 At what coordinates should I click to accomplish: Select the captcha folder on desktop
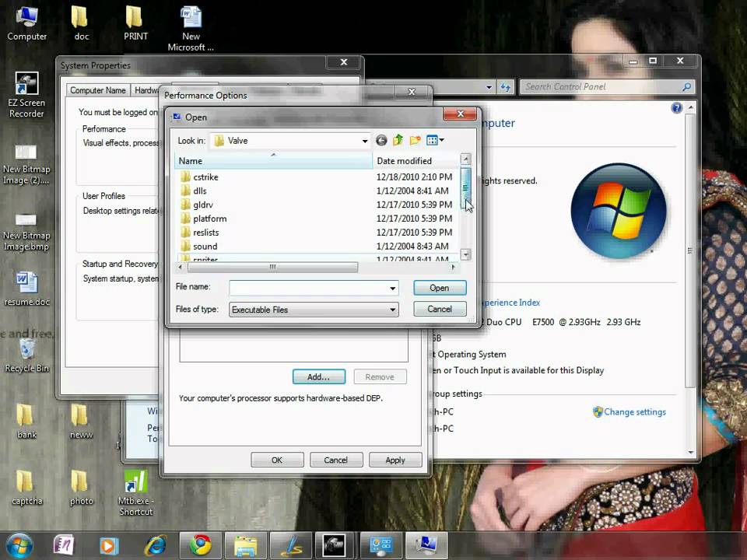click(26, 488)
